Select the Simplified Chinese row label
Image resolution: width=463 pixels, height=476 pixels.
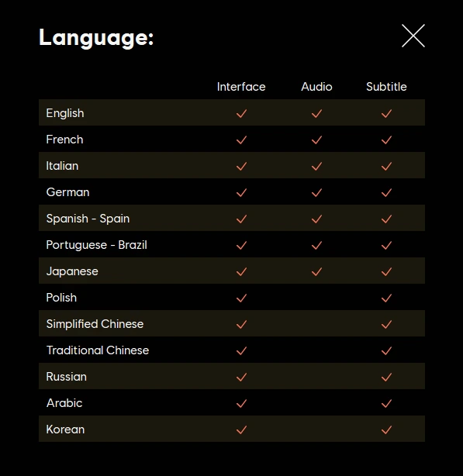[x=95, y=324]
